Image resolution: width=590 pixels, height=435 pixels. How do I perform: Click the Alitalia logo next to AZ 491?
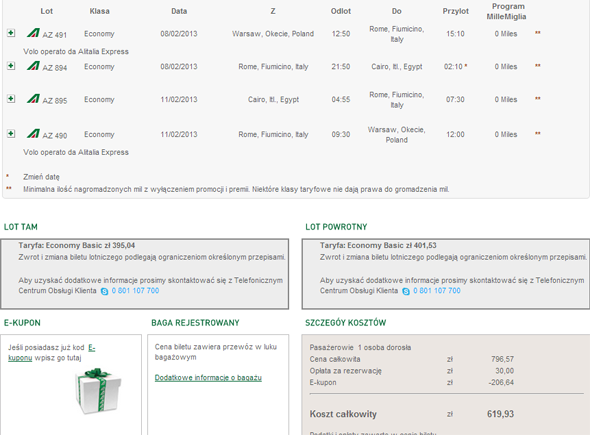(33, 33)
